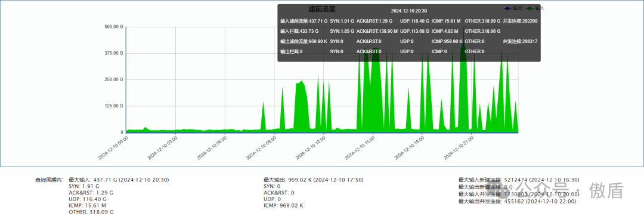Viewport: 644px width, 216px height.
Task: Select the 2024-12-10 03:00 axis label
Action: click(x=163, y=148)
